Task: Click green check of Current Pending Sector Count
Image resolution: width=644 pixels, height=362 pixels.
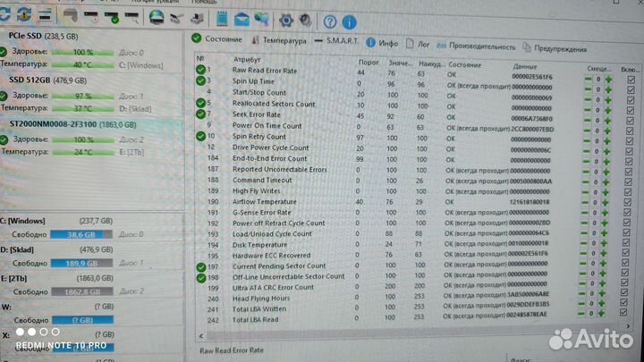Action: [201, 267]
